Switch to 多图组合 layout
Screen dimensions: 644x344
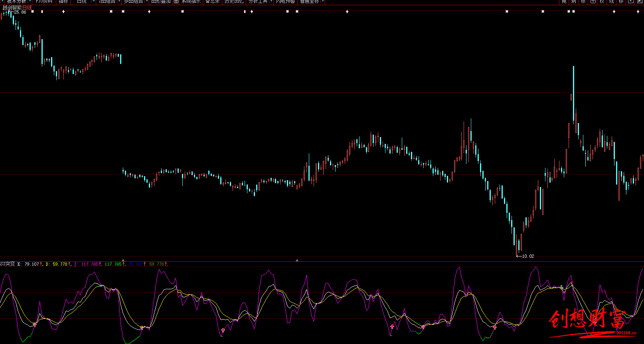click(x=133, y=2)
